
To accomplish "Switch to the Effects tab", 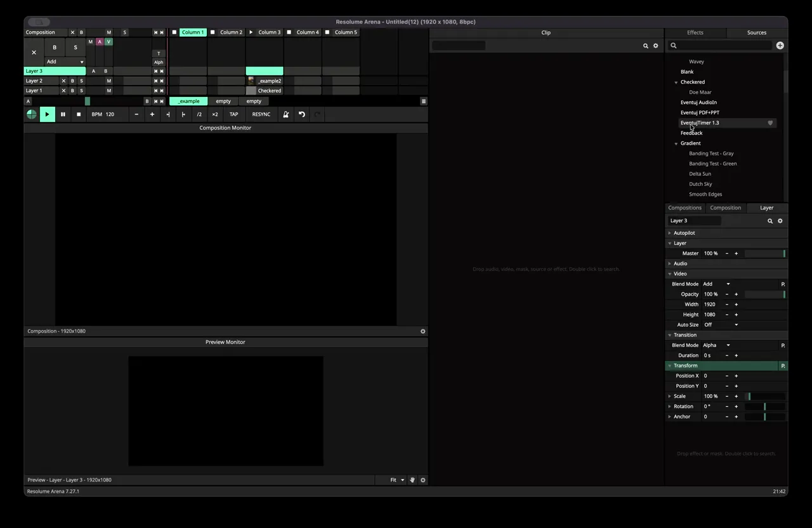I will 695,32.
